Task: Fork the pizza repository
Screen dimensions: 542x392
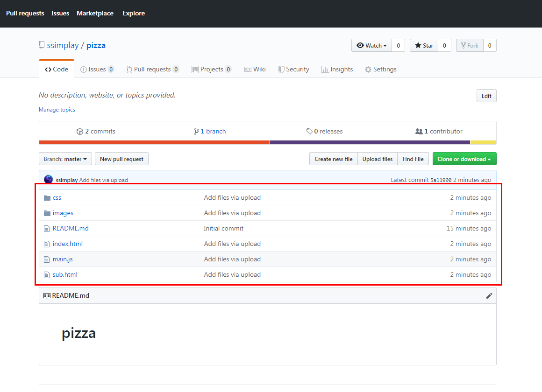Action: tap(470, 46)
